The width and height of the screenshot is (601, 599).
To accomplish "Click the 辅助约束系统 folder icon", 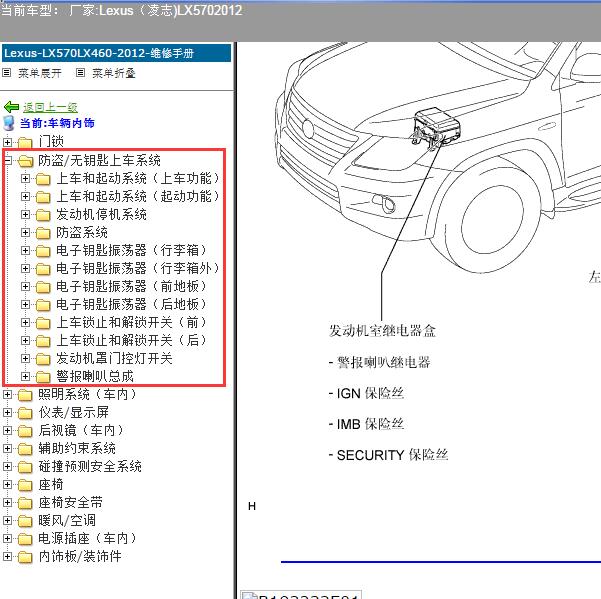I will click(x=25, y=449).
